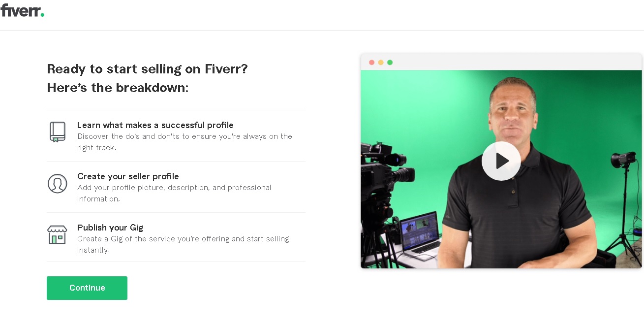Click the user profile circle icon
Viewport: 644px width, 329px height.
[x=58, y=183]
